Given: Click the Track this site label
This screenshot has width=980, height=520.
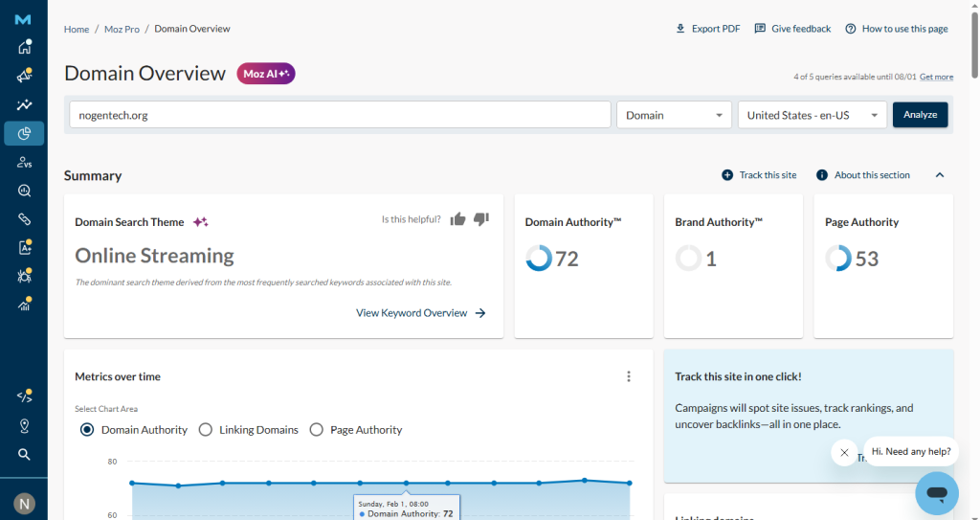Looking at the screenshot, I should click(x=768, y=175).
